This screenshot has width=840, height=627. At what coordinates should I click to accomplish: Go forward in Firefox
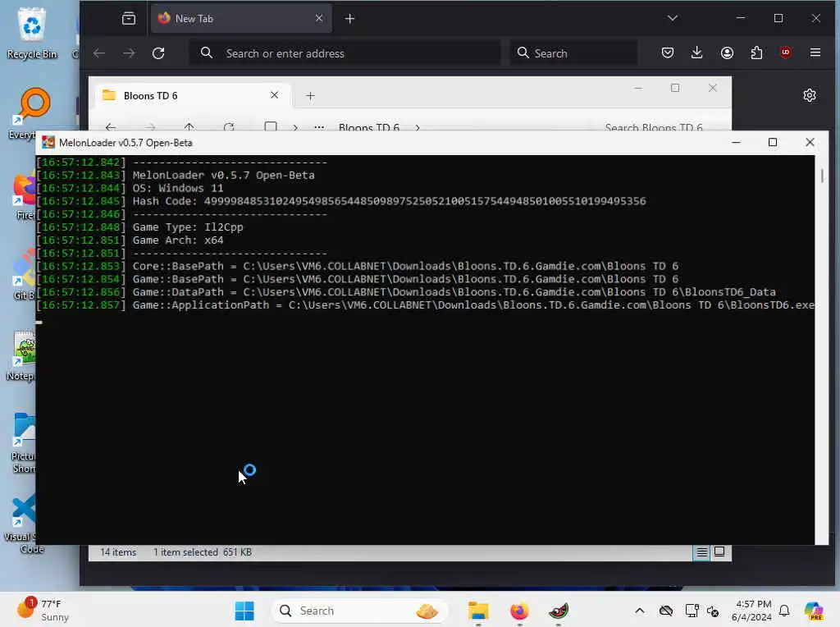[x=129, y=53]
